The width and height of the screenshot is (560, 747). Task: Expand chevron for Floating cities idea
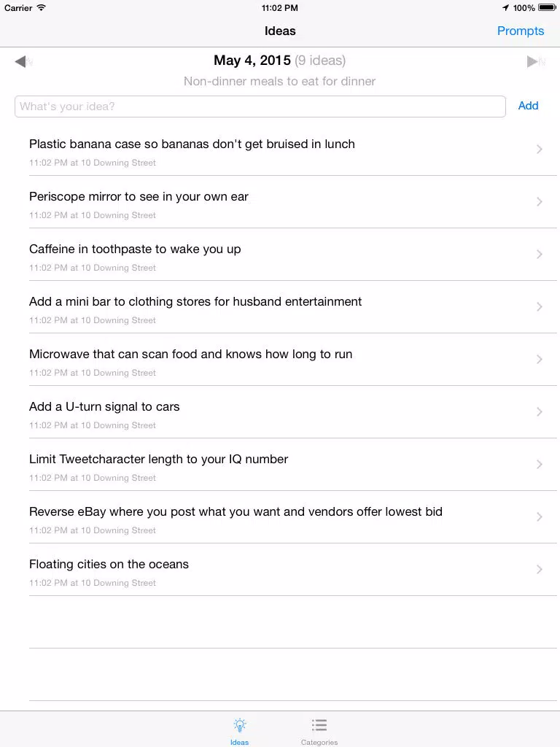click(539, 569)
